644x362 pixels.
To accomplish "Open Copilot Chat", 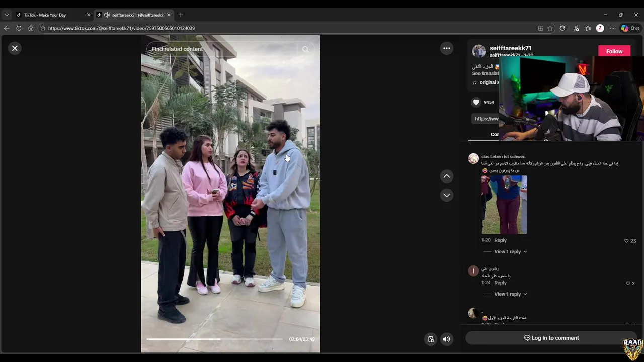I will tap(630, 28).
